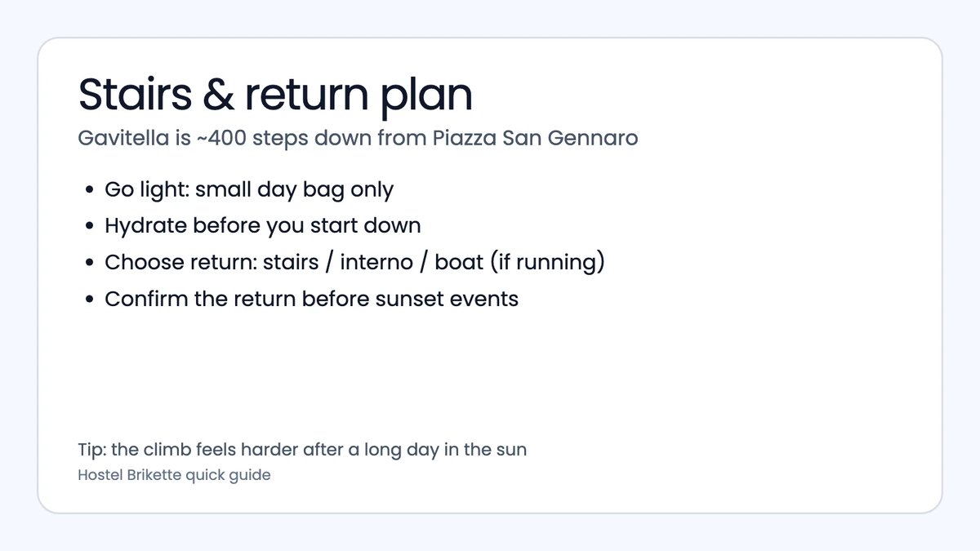Click the bullet dot before "Go light"
Viewport: 980px width, 551px height.
tap(89, 191)
